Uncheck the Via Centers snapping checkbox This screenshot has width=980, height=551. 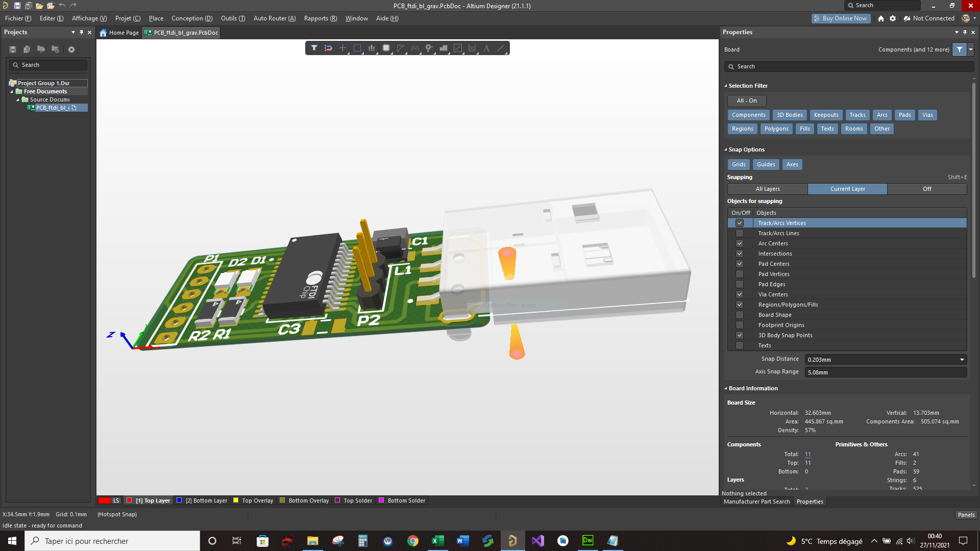point(739,294)
